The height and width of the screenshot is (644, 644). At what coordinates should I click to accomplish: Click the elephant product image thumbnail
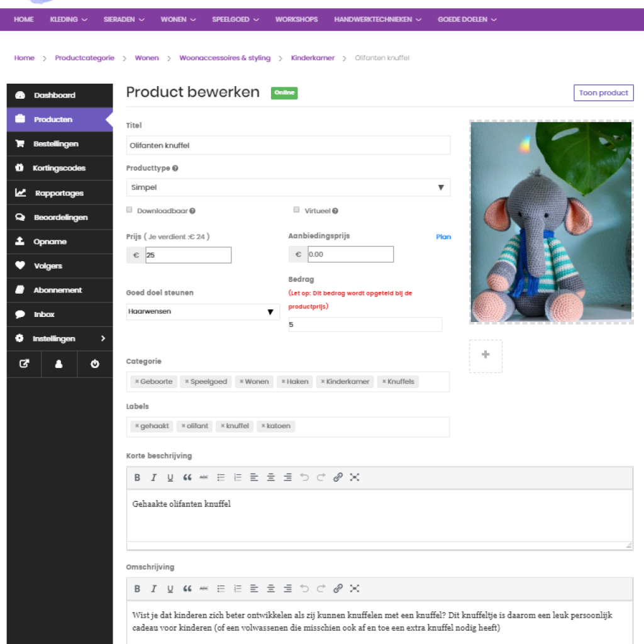point(551,222)
